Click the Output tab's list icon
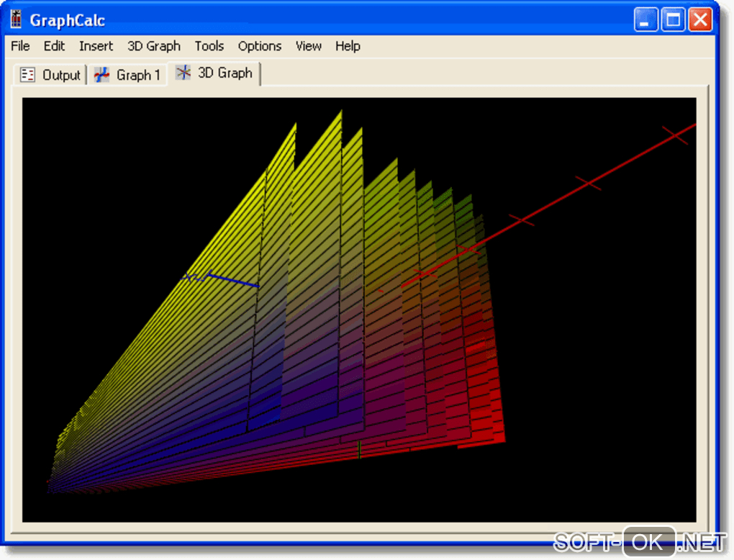This screenshot has width=734, height=560. tap(28, 75)
